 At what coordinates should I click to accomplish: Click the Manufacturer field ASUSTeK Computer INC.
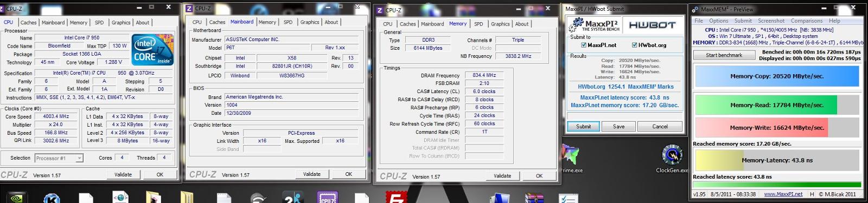292,40
